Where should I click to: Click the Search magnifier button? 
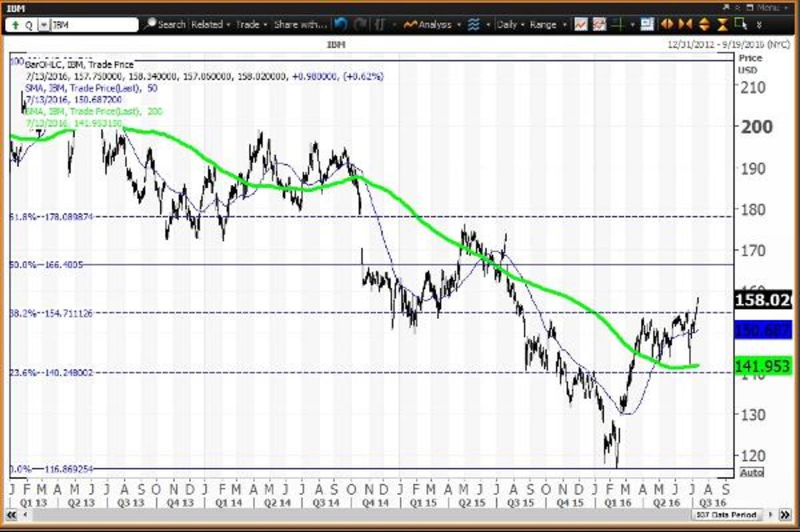165,25
